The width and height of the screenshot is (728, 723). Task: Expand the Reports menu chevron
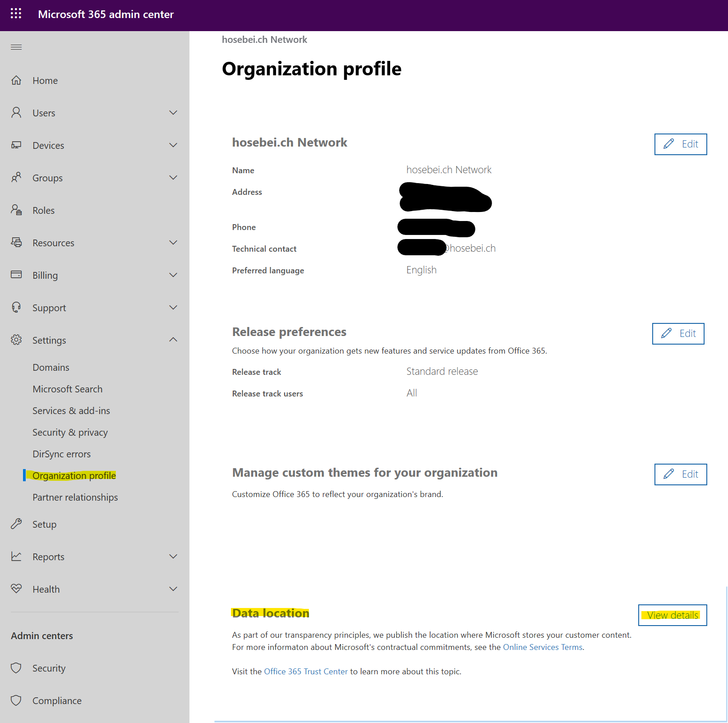173,556
